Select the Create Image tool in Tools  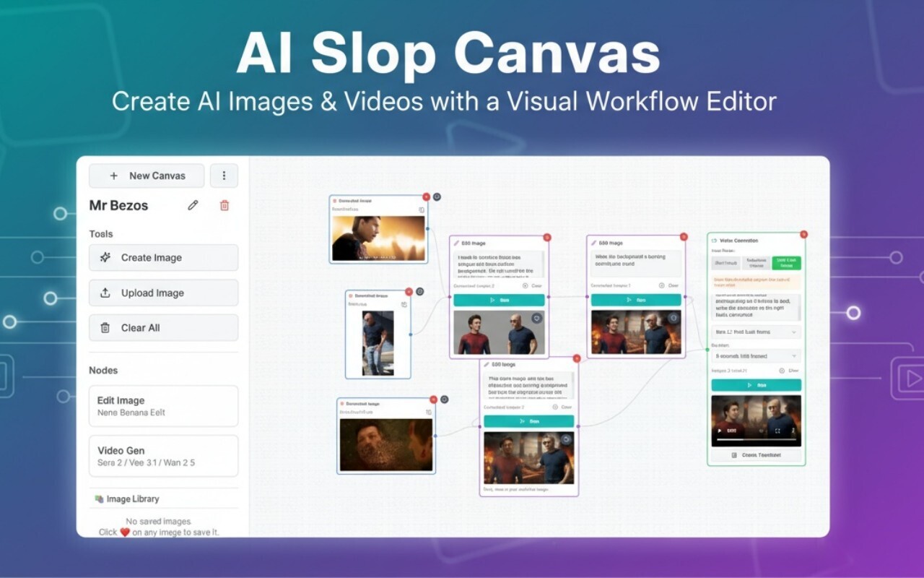(x=163, y=257)
